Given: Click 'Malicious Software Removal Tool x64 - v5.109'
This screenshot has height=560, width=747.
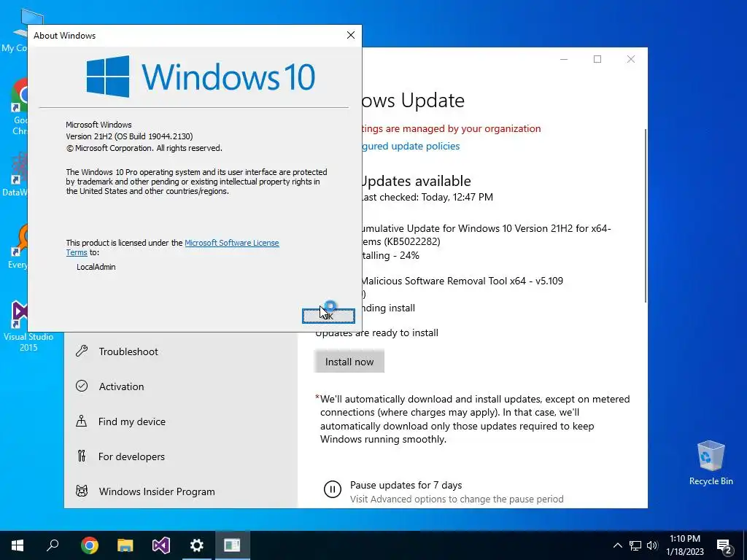Looking at the screenshot, I should click(x=462, y=281).
